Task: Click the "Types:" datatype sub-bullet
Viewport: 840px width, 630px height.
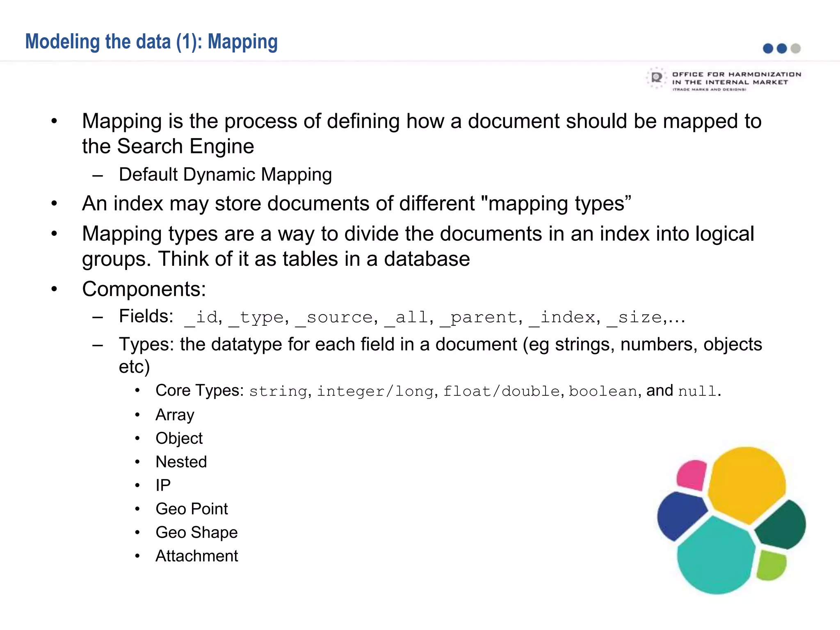Action: (x=441, y=355)
